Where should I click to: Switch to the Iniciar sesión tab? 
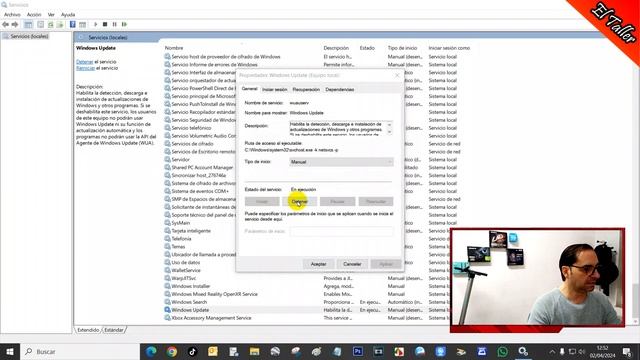coord(274,89)
